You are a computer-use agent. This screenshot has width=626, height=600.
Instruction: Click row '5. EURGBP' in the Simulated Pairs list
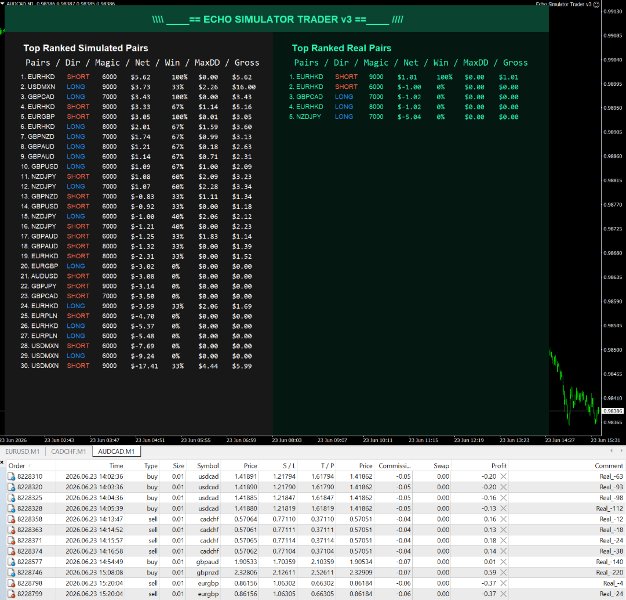[x=138, y=117]
